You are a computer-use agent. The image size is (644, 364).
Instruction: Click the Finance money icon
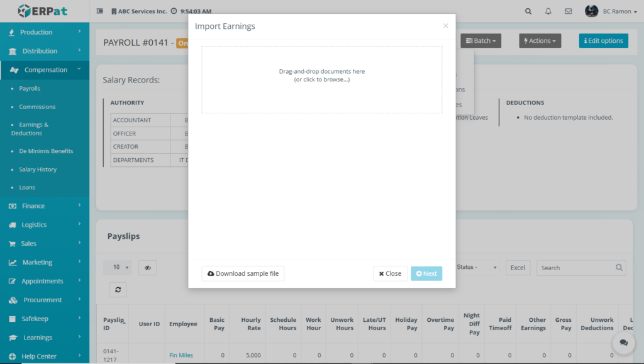(x=13, y=206)
